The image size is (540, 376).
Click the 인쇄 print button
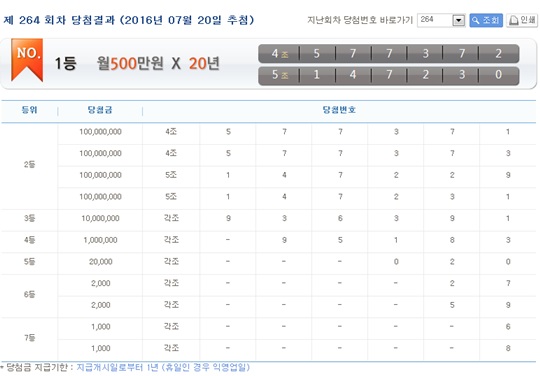[x=522, y=20]
